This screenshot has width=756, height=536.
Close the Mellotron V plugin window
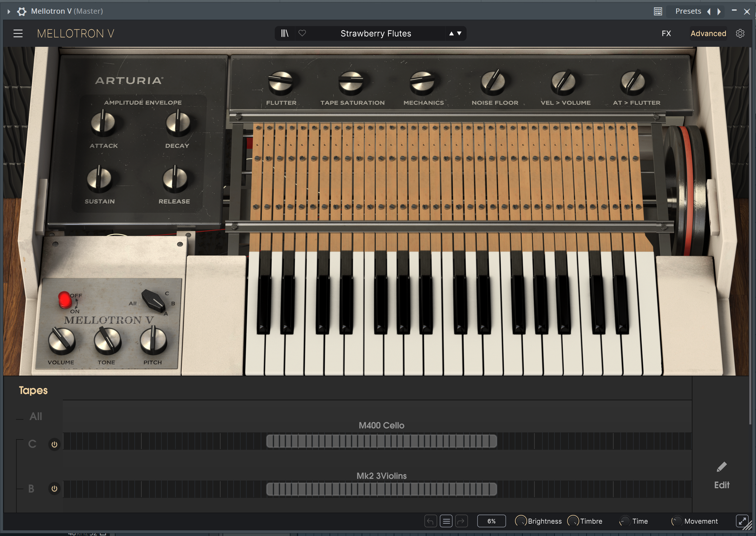coord(747,12)
